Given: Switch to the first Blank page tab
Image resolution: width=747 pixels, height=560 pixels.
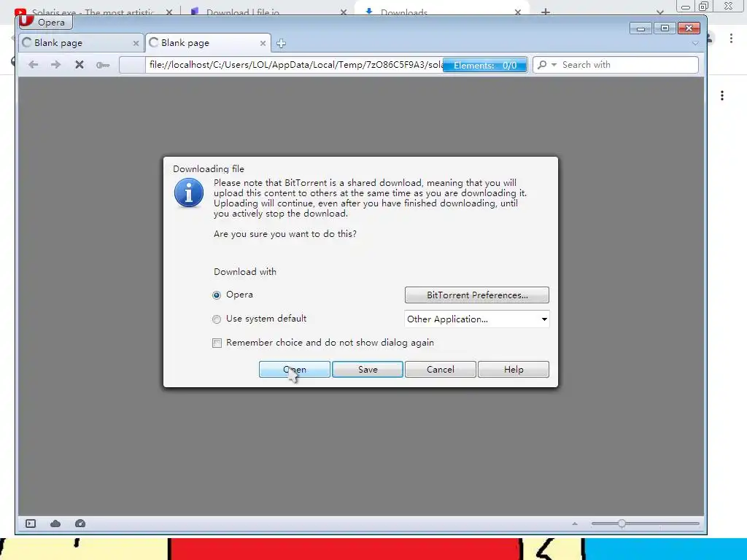Looking at the screenshot, I should (81, 43).
